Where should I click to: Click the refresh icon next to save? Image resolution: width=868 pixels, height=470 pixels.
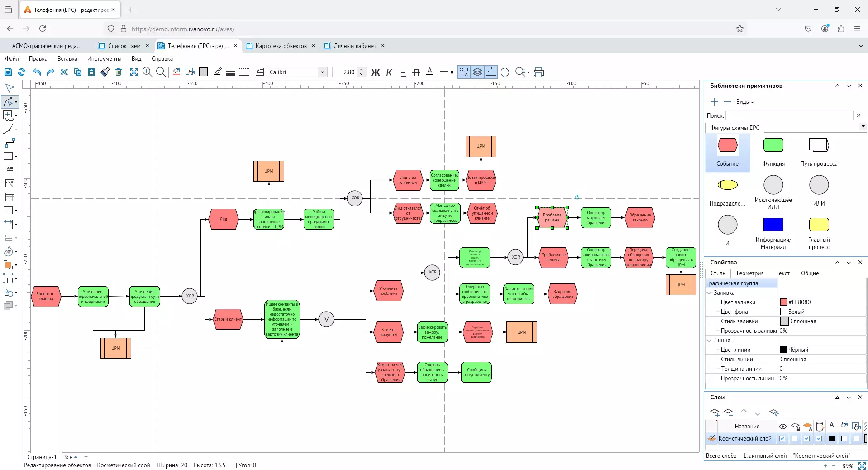[x=21, y=72]
